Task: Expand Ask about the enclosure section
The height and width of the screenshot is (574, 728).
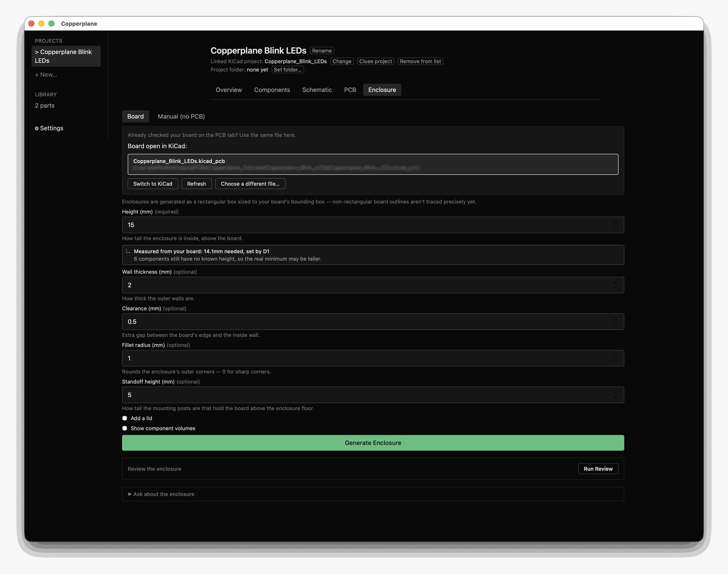Action: (161, 494)
